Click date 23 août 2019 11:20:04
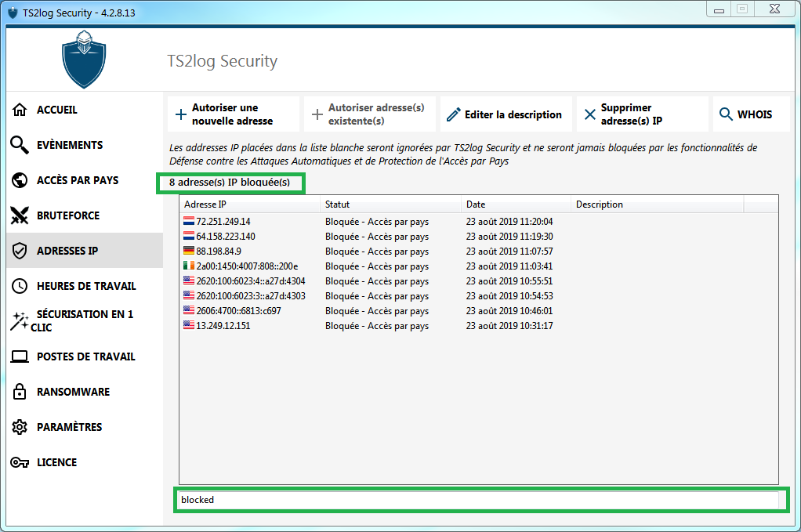The width and height of the screenshot is (801, 532). (x=509, y=222)
